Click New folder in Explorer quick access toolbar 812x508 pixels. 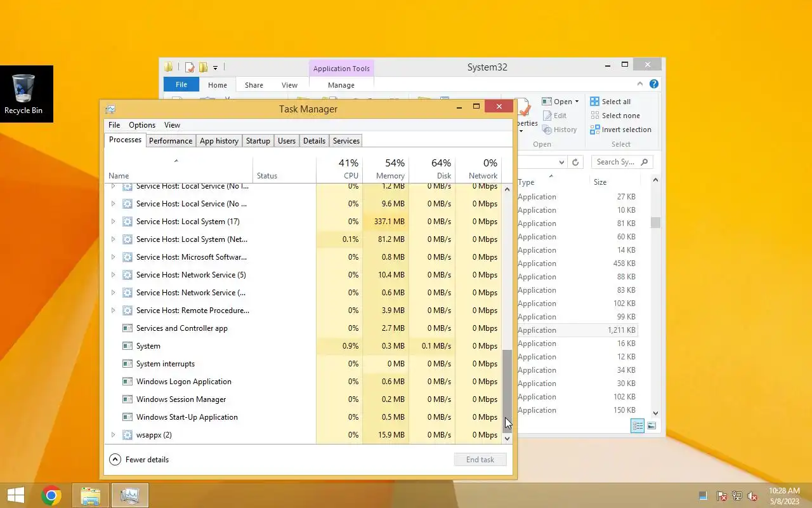(x=203, y=67)
